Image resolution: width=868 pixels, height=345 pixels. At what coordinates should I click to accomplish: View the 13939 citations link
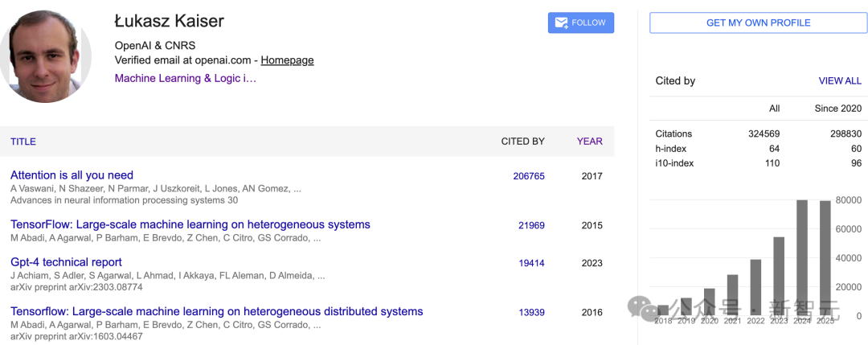[x=531, y=312]
